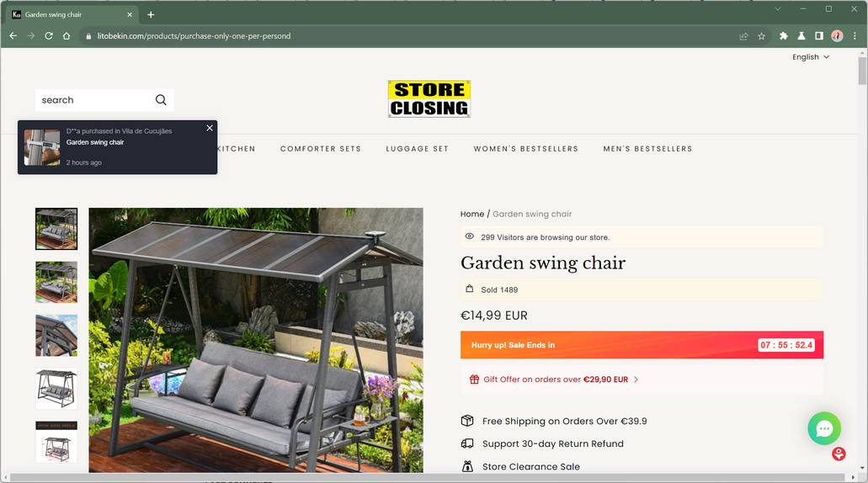The width and height of the screenshot is (868, 483).
Task: Open the Chrome three-dot menu
Action: click(x=855, y=36)
